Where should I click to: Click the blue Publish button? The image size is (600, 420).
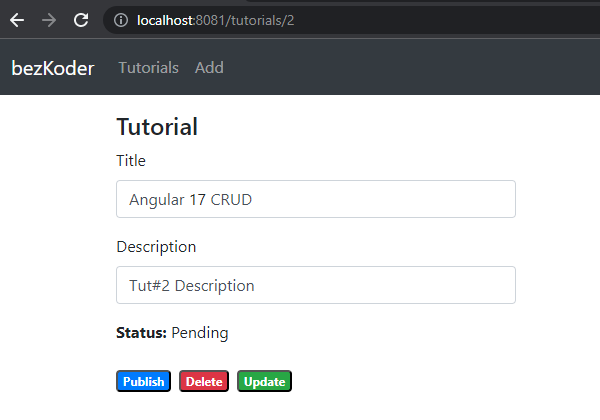(143, 381)
